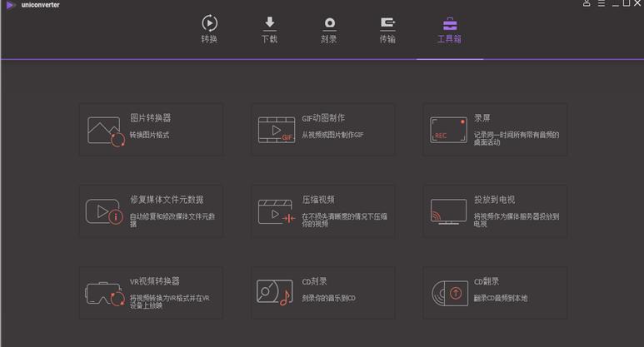Image resolution: width=644 pixels, height=347 pixels.
Task: Open the user account icon in title bar
Action: [x=587, y=3]
